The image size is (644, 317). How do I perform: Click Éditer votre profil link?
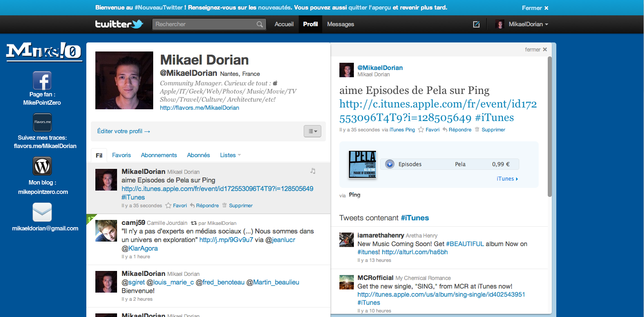pos(124,131)
